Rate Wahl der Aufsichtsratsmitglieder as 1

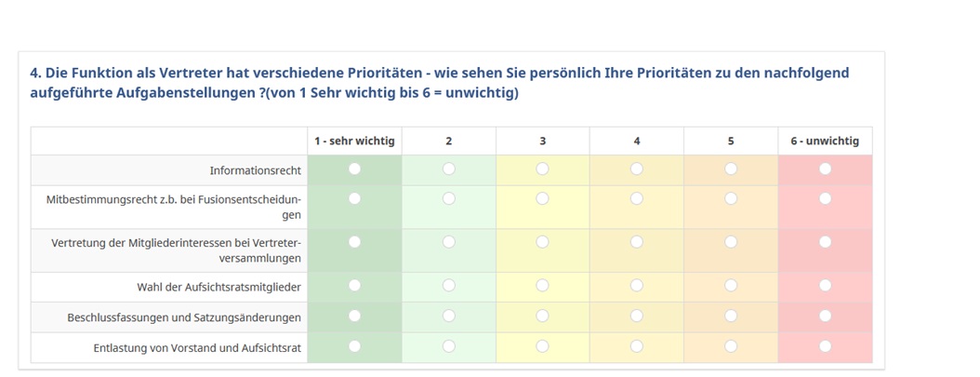coord(354,285)
